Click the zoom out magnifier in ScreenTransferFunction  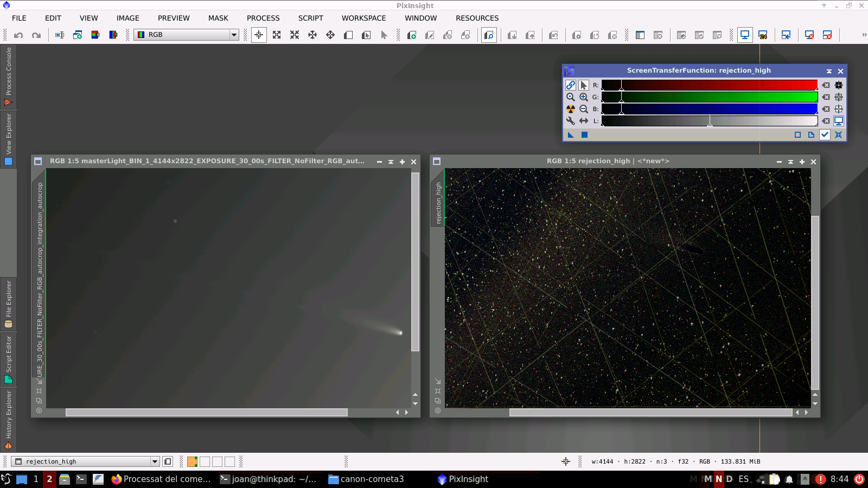coord(584,109)
